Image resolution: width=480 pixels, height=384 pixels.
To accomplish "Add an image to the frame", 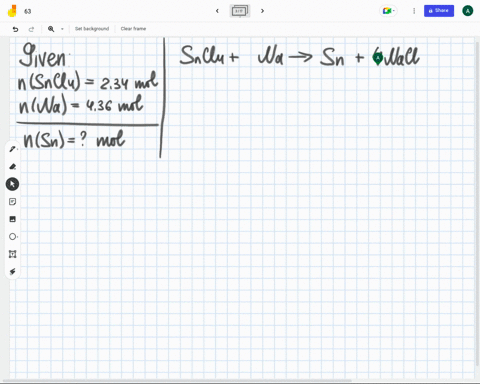I will click(x=13, y=219).
